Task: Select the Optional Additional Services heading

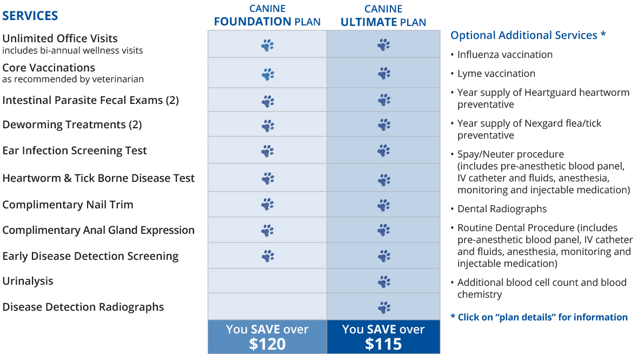Action: 528,35
